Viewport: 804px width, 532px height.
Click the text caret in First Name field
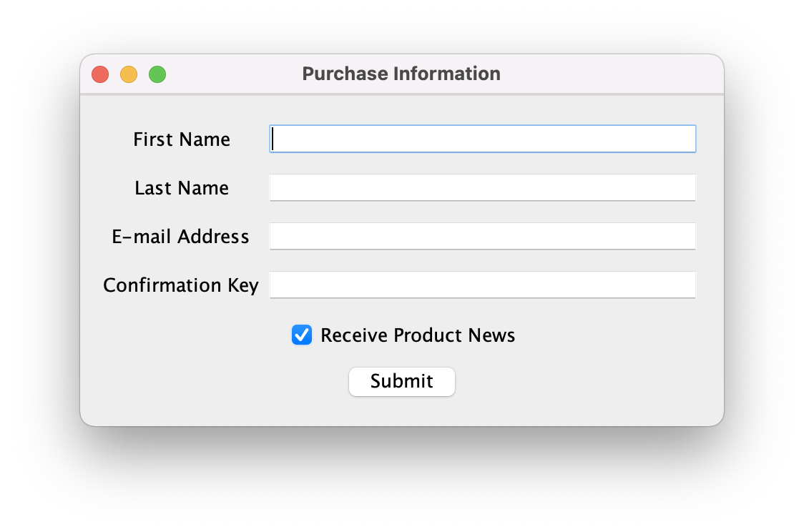pyautogui.click(x=273, y=139)
